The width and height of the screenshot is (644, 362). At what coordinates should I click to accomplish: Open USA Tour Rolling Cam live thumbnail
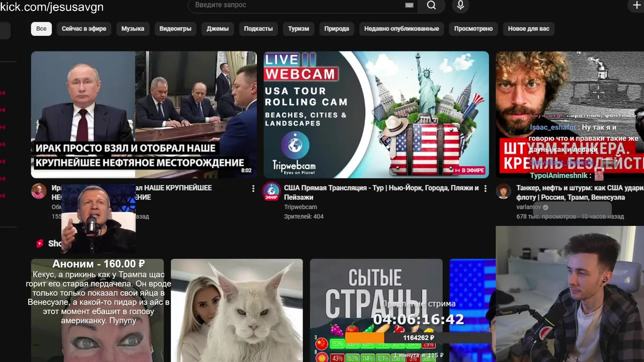[x=376, y=115]
